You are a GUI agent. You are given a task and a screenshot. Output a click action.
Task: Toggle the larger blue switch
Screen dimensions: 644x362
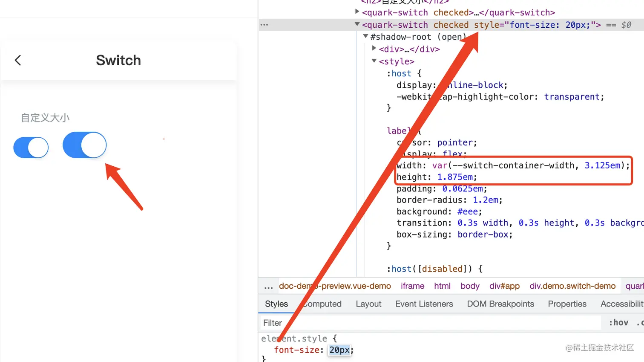[x=84, y=145]
